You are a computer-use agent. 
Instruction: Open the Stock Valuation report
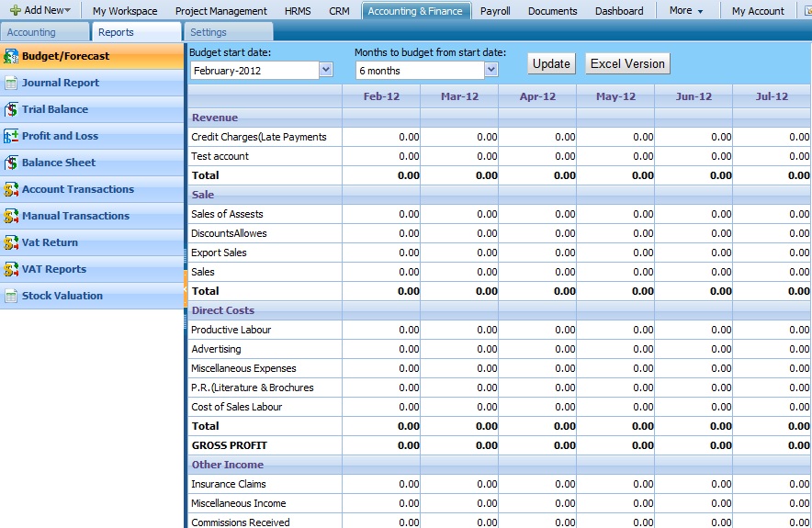[62, 296]
